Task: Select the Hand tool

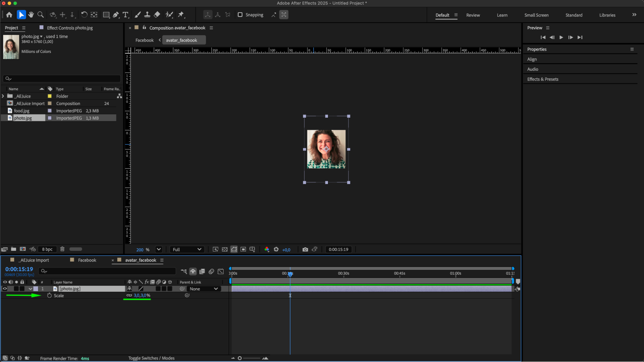Action: pos(31,14)
